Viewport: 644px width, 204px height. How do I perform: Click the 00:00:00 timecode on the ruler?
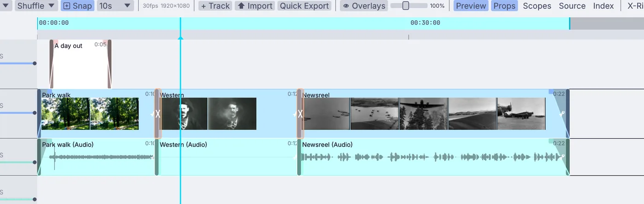[x=54, y=23]
